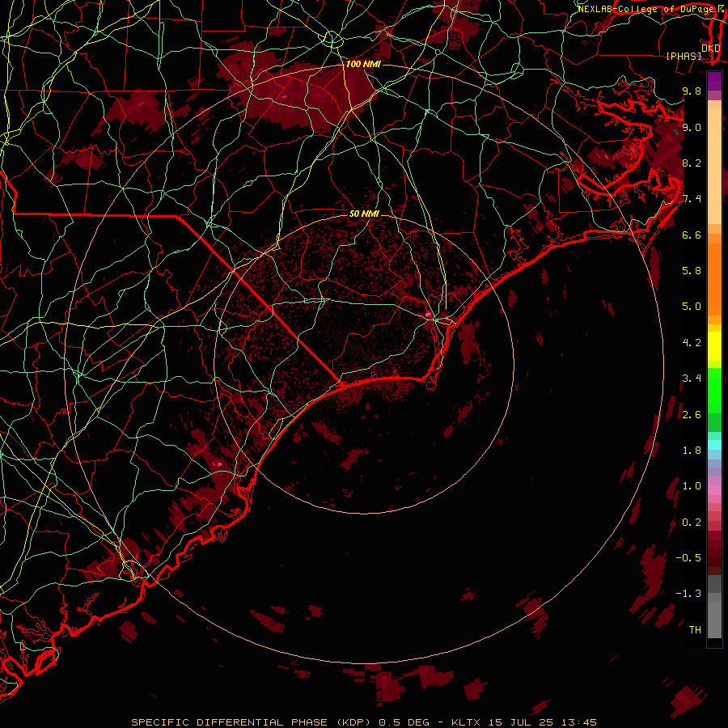
Task: Click the 1.8 value on color scale
Action: pyautogui.click(x=692, y=451)
